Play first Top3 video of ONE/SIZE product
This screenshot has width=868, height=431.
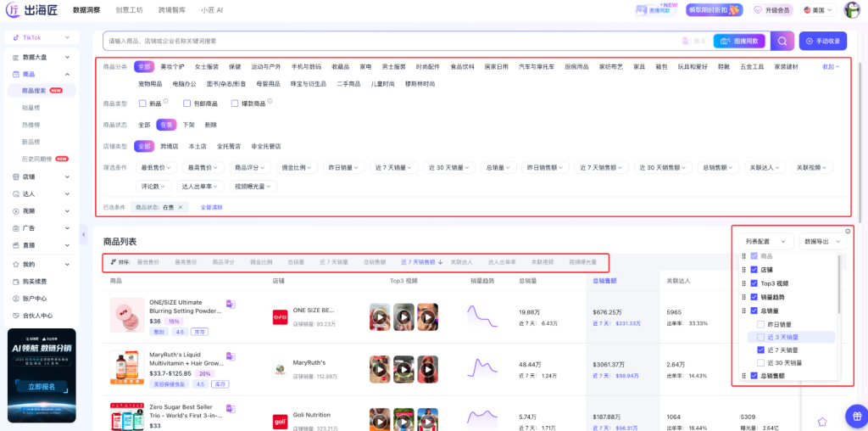[380, 316]
